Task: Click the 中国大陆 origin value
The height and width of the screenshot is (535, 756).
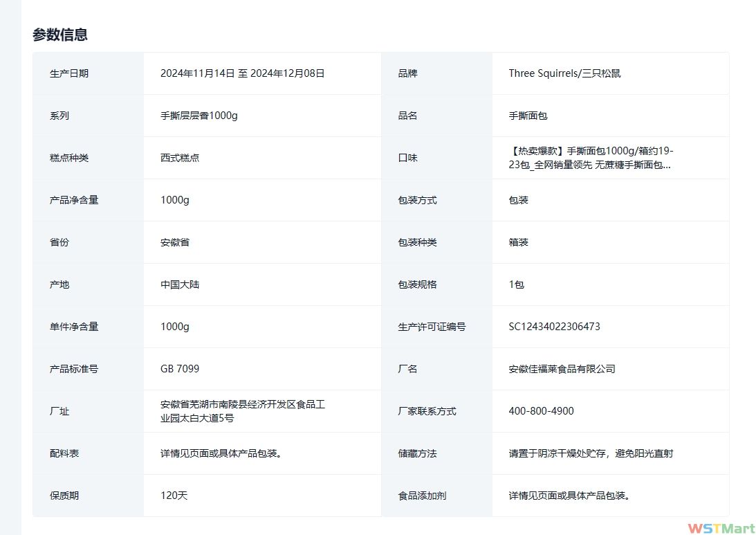Action: coord(180,284)
